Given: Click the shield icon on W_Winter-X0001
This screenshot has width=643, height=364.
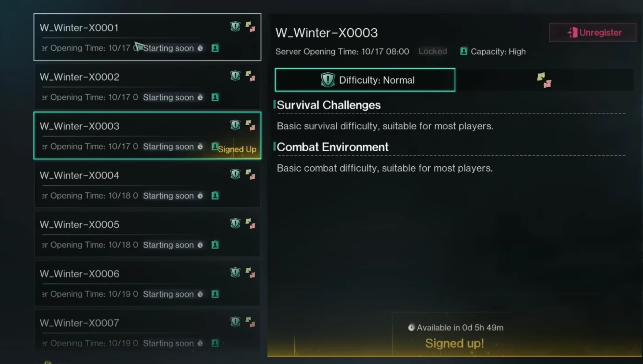Looking at the screenshot, I should pos(235,27).
